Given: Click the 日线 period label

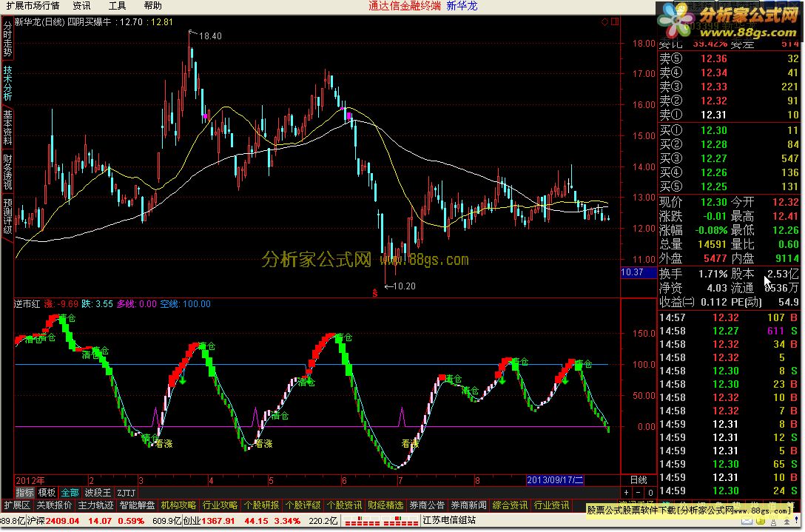Looking at the screenshot, I should click(x=638, y=480).
